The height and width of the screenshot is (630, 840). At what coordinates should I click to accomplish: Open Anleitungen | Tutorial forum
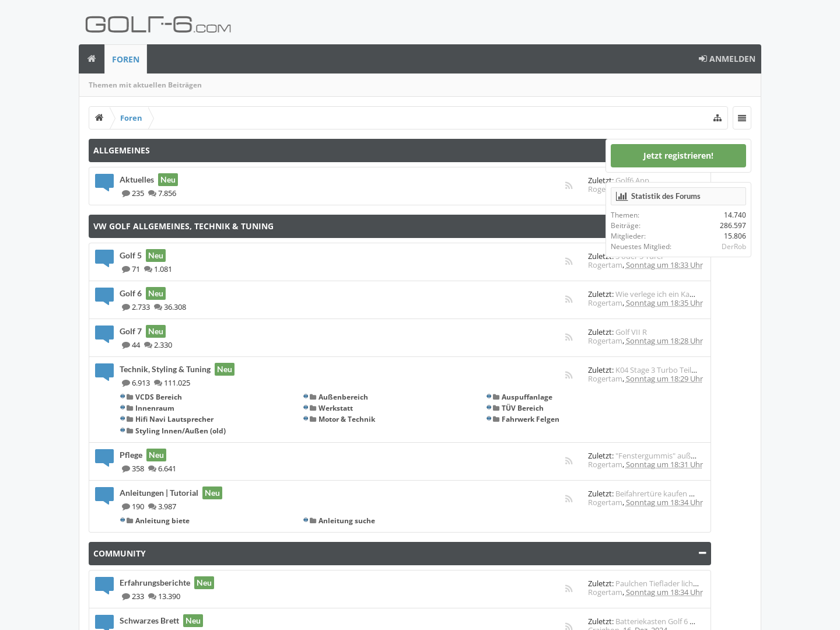click(x=159, y=493)
